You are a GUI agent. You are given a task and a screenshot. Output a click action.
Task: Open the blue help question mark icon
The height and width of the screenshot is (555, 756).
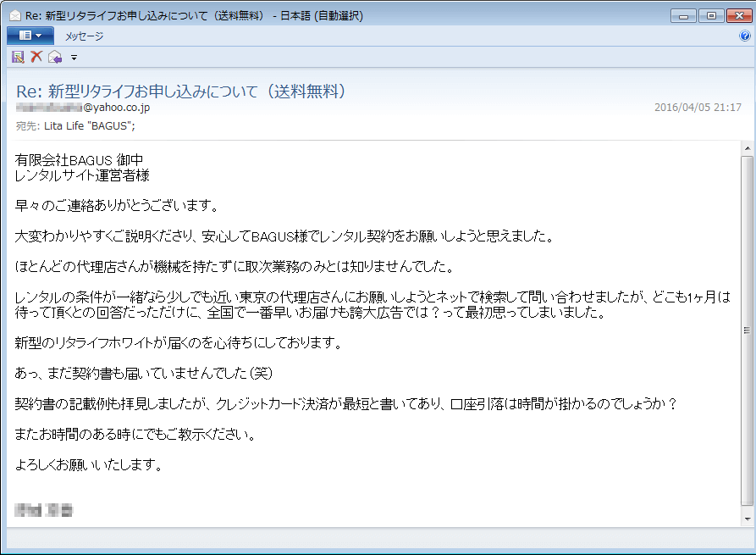pos(744,36)
